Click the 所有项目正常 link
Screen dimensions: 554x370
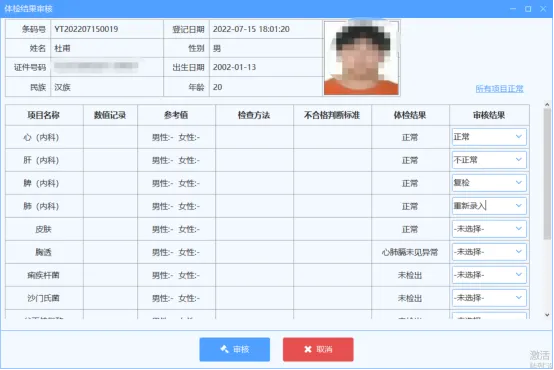click(x=499, y=89)
